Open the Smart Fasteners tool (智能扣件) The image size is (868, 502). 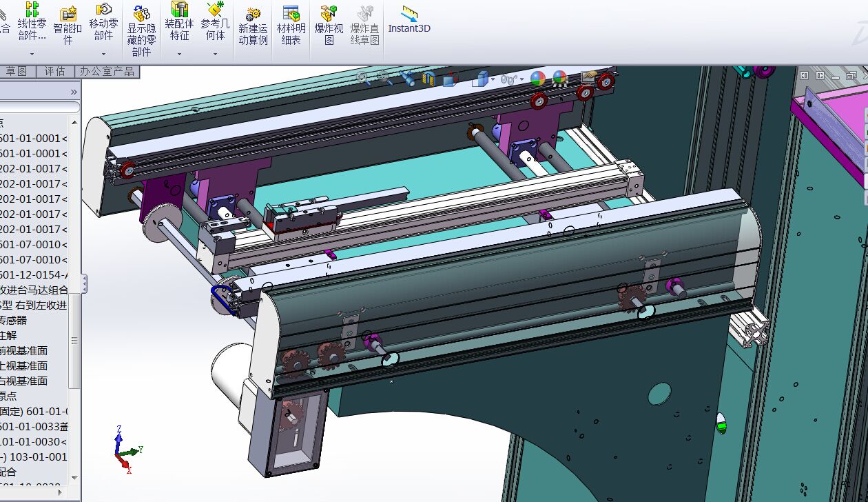pyautogui.click(x=68, y=25)
